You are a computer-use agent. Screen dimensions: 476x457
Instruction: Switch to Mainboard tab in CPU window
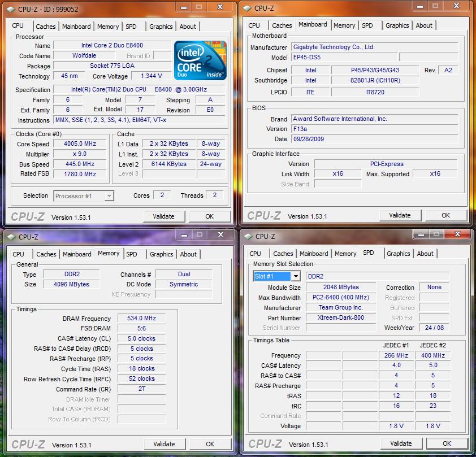[76, 27]
